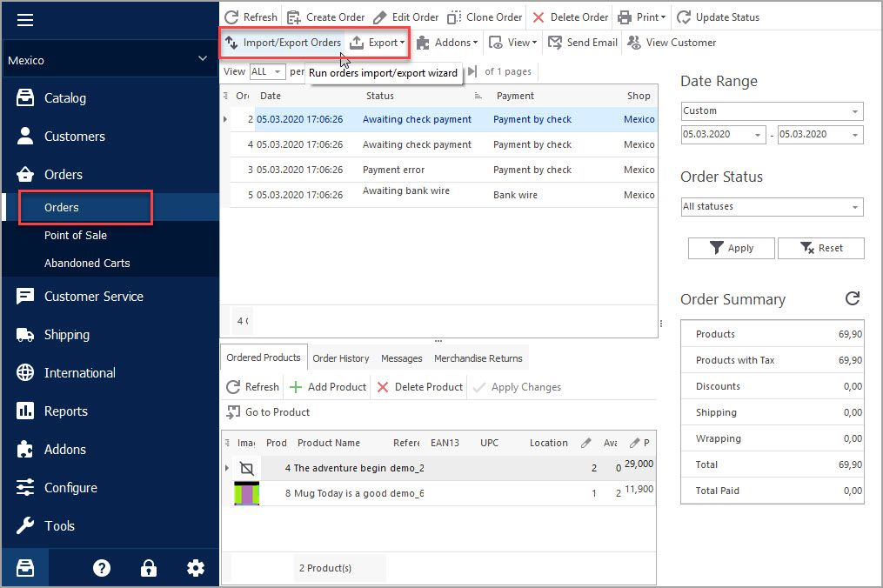Screen dimensions: 883x588
Task: Run the Import/Export Orders wizard
Action: pos(283,43)
